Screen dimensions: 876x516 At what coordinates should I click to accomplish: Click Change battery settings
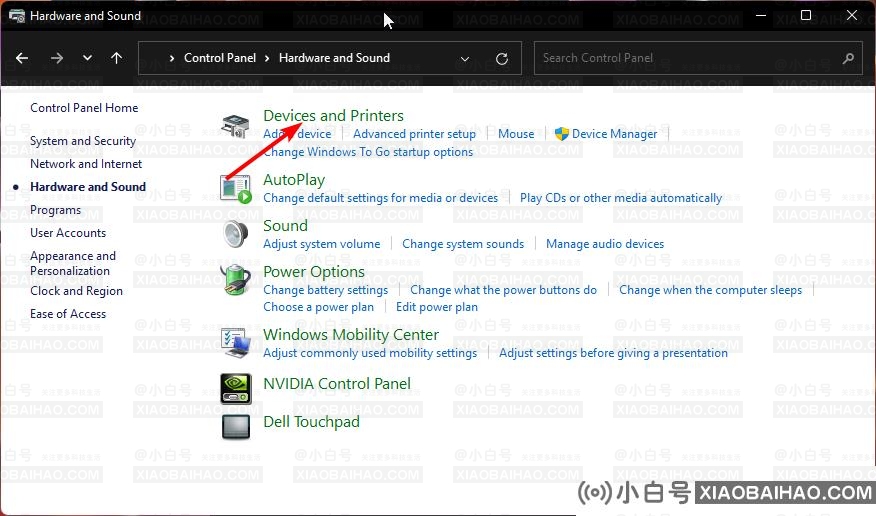click(x=325, y=290)
